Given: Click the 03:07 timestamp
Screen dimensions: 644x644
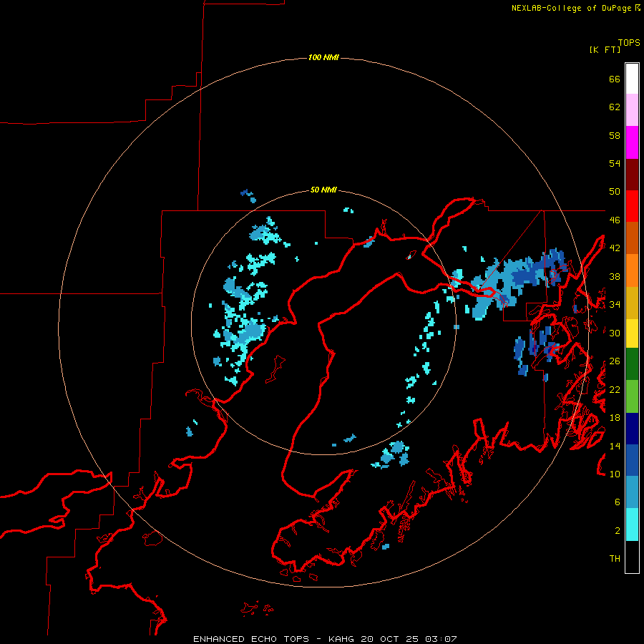Looking at the screenshot, I should (440, 639).
